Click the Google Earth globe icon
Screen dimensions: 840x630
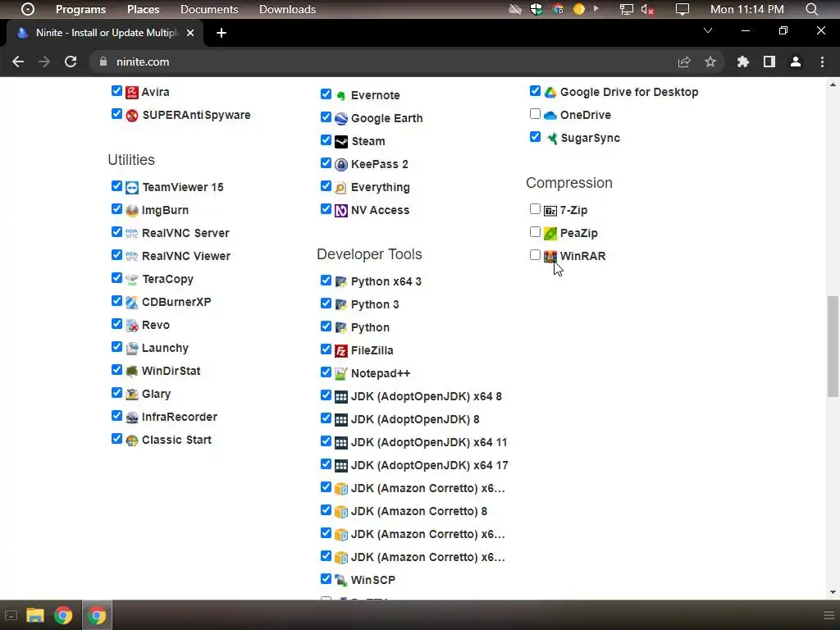(x=341, y=118)
